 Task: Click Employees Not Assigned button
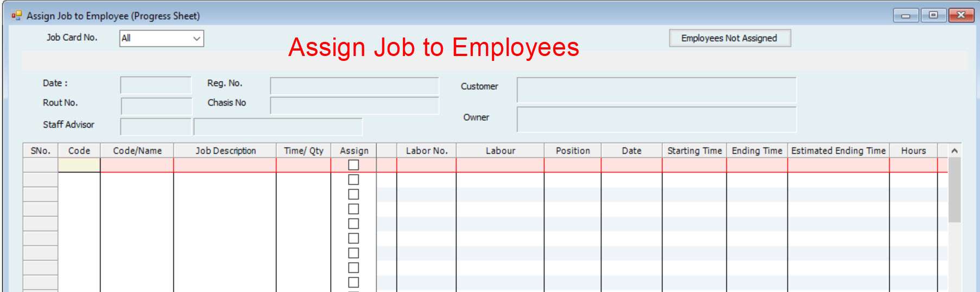(730, 38)
